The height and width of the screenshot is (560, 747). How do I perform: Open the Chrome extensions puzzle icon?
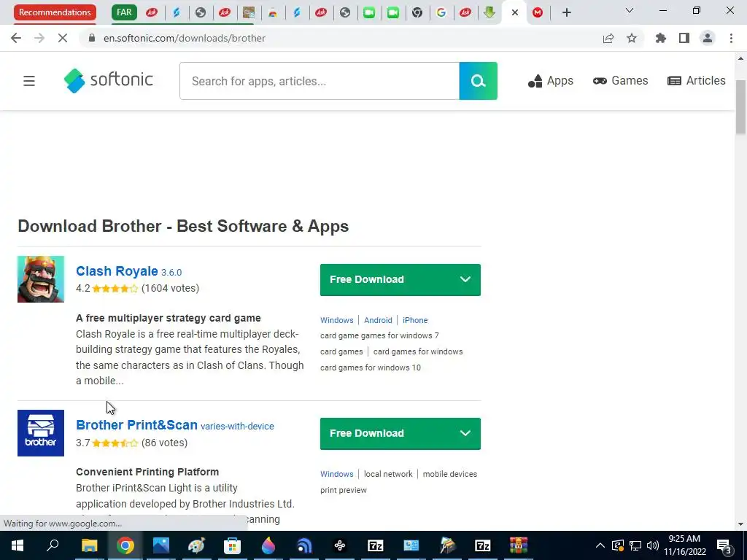[x=661, y=38]
